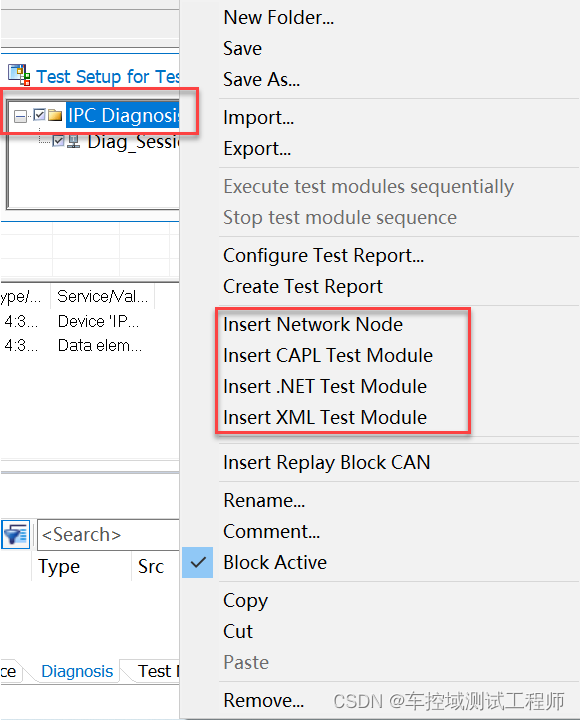
Task: Choose Export... from the context menu
Action: click(x=257, y=149)
